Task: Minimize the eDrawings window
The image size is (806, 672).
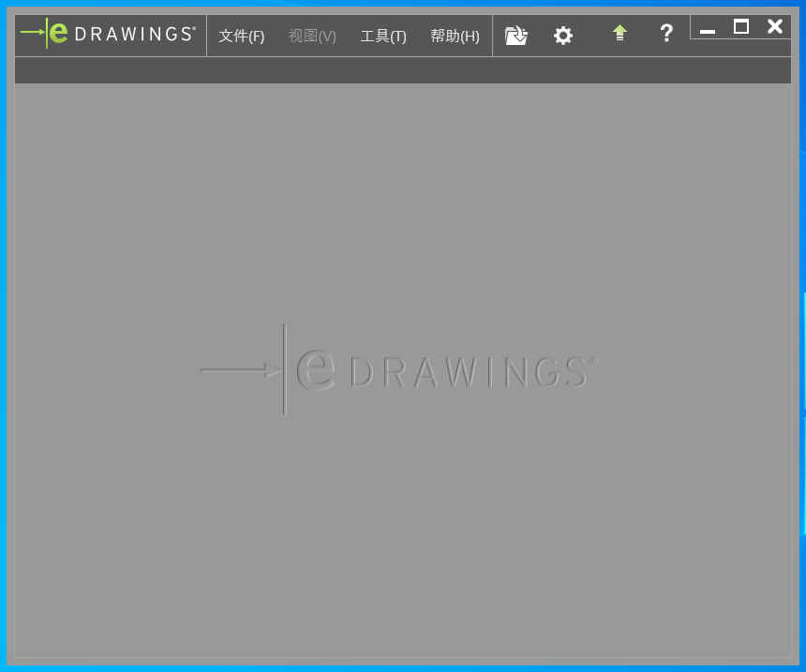Action: pyautogui.click(x=708, y=29)
